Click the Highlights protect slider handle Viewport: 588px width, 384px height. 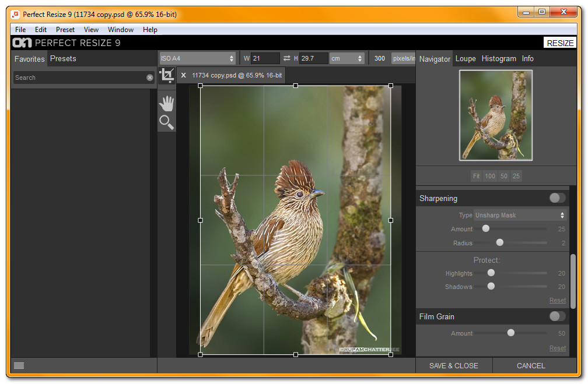pos(491,273)
